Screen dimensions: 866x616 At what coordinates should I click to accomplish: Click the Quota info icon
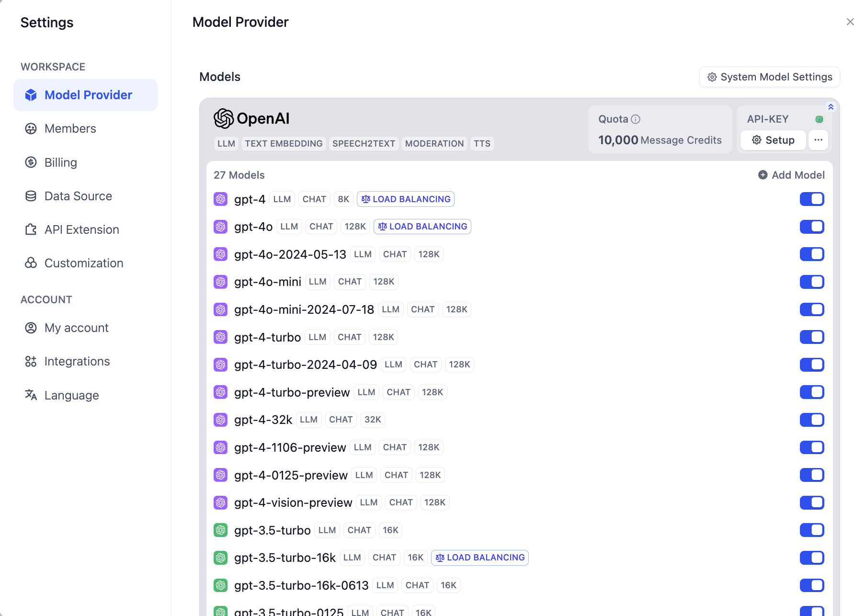coord(636,119)
